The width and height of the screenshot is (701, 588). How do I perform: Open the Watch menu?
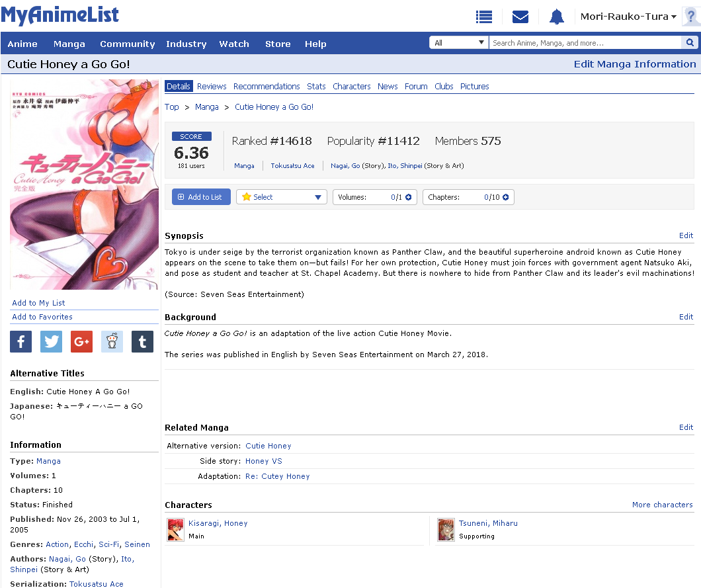(x=234, y=44)
